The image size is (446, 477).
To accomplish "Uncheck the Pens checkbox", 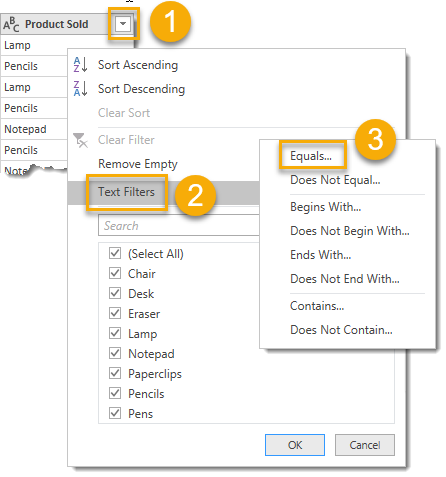I will pyautogui.click(x=115, y=413).
